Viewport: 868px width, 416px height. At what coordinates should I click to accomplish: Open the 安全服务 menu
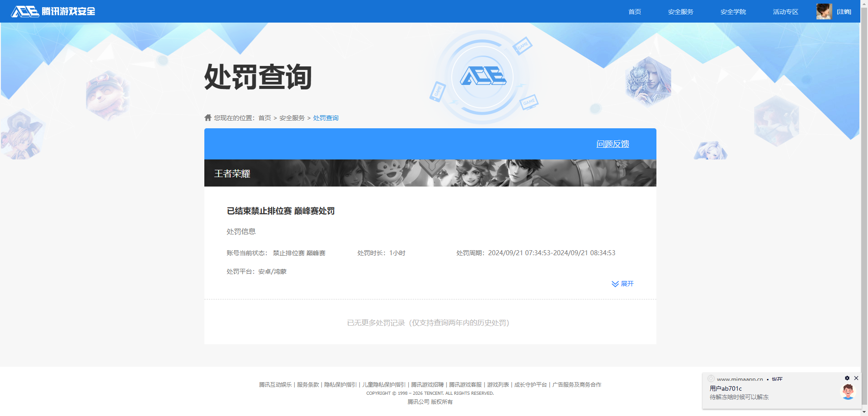coord(680,11)
